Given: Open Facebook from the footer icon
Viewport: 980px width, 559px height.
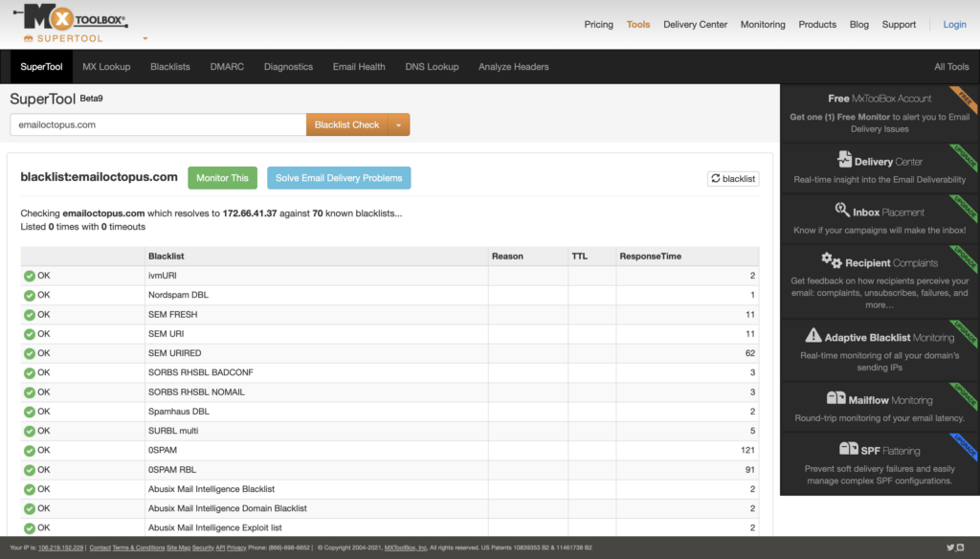Looking at the screenshot, I should point(960,548).
